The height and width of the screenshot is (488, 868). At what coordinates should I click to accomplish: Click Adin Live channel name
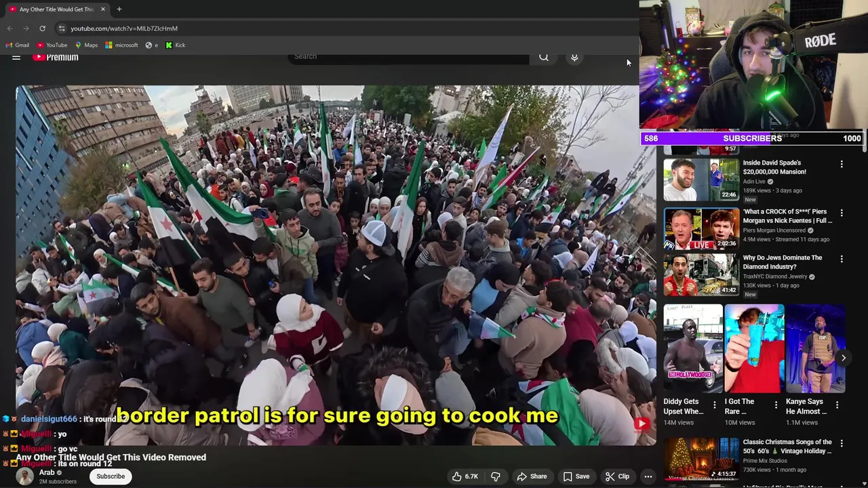754,182
